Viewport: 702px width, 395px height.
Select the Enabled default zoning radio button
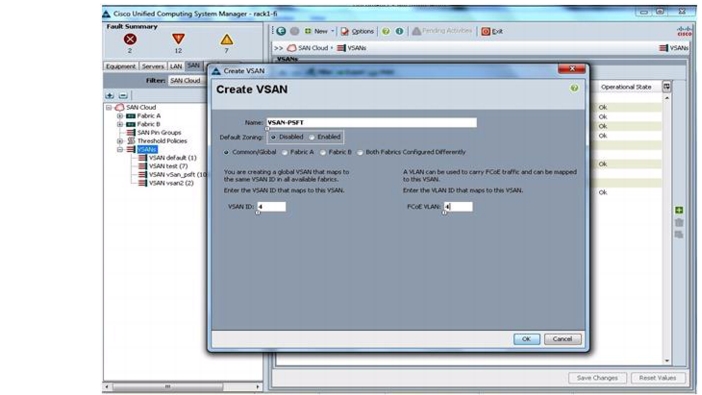click(312, 137)
